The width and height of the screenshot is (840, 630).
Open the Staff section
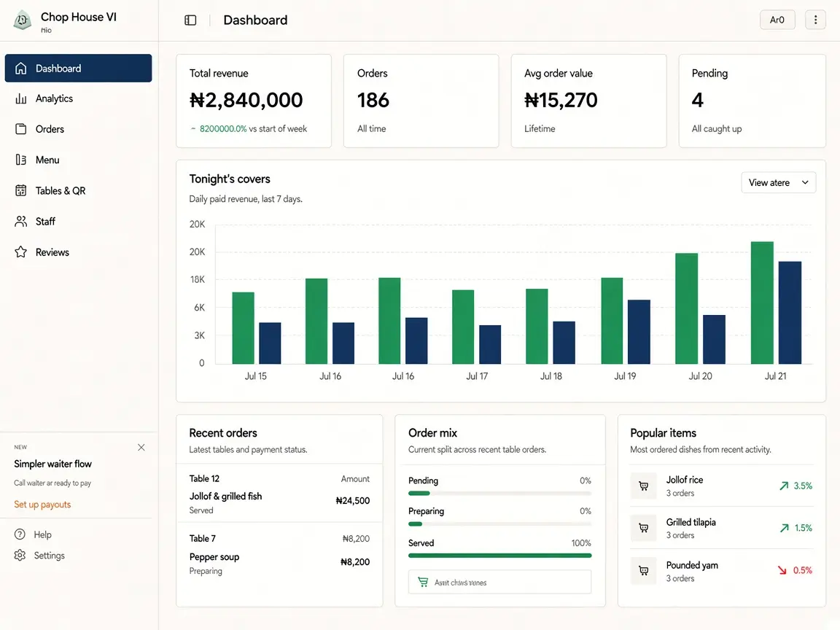(x=78, y=221)
